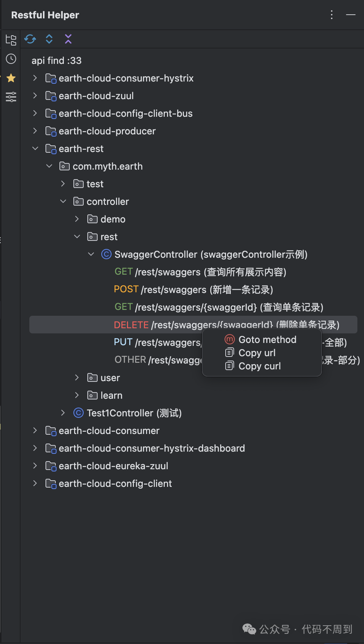Open the settings sliders sidebar icon

(x=11, y=97)
